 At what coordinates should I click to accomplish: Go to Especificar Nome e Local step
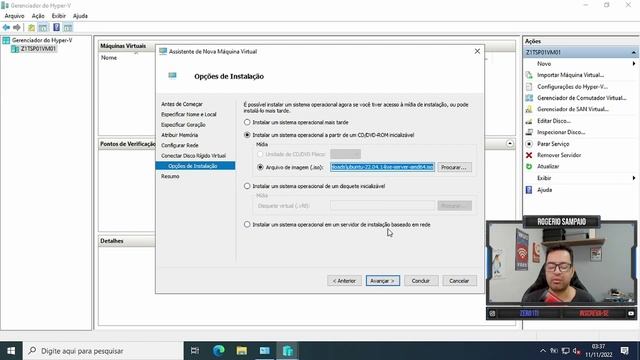coord(189,114)
